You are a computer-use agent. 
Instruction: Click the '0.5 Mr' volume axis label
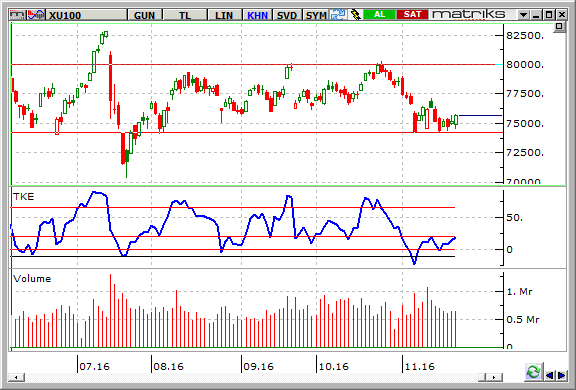tap(523, 320)
